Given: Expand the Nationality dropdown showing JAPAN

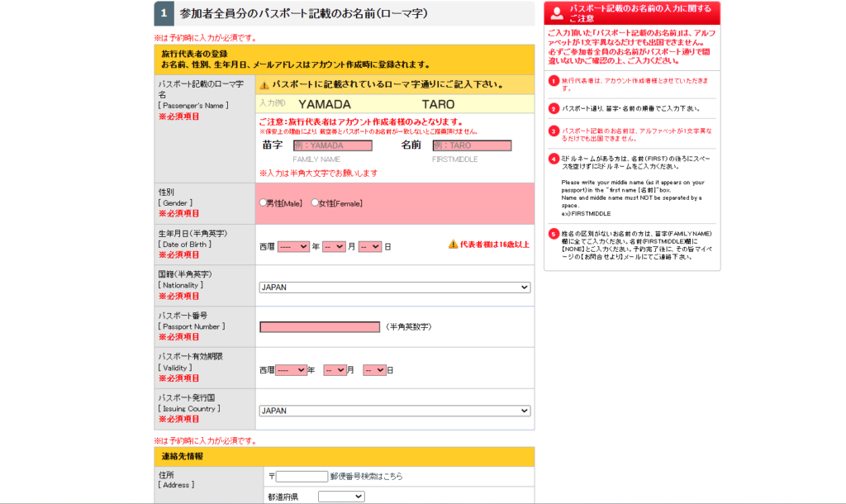Looking at the screenshot, I should coord(394,288).
